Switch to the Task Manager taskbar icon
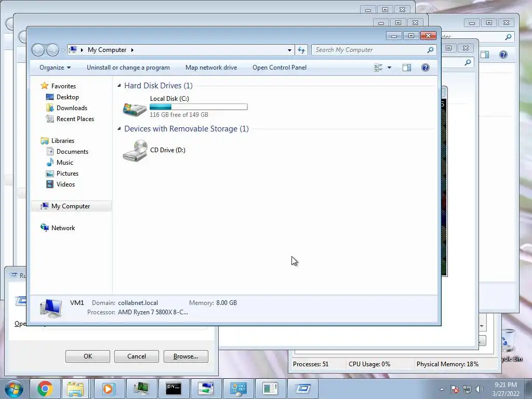Viewport: 532px width, 399px height. pos(141,389)
